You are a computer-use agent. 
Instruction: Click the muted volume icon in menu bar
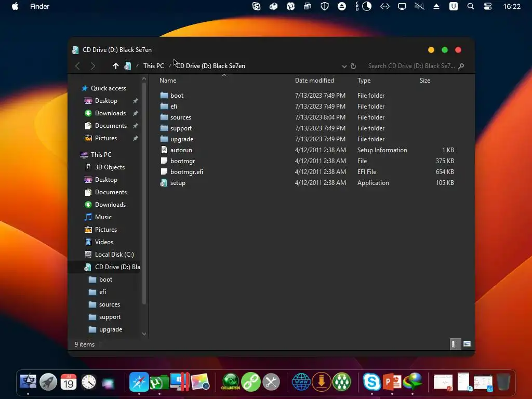pyautogui.click(x=419, y=6)
